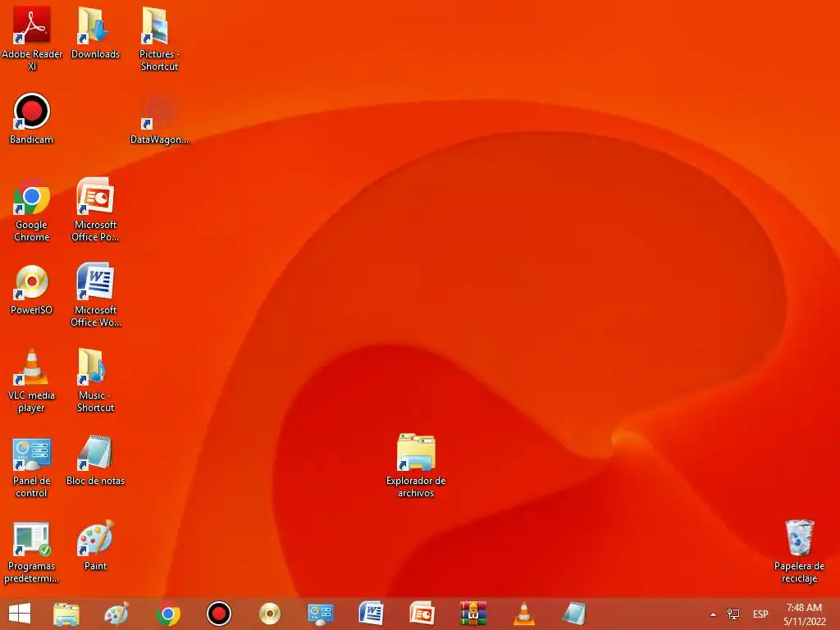Launch VLC from the taskbar

[x=524, y=614]
